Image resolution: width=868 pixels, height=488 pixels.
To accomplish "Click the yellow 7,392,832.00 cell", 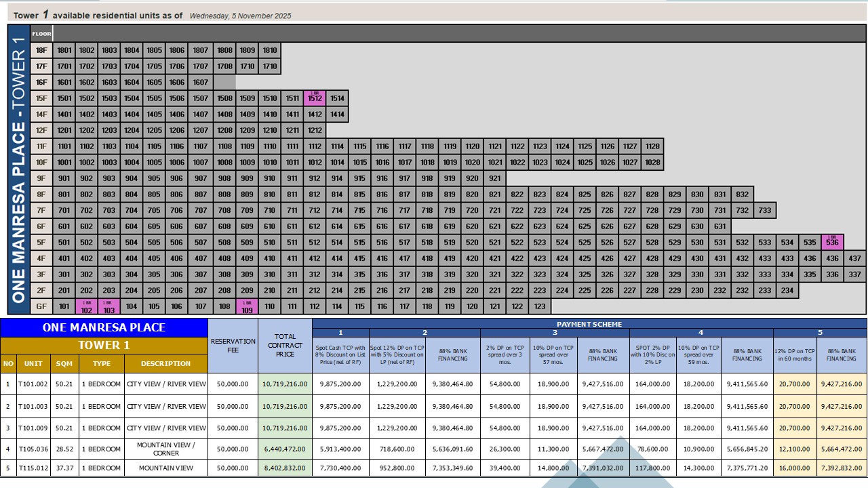I will [842, 468].
